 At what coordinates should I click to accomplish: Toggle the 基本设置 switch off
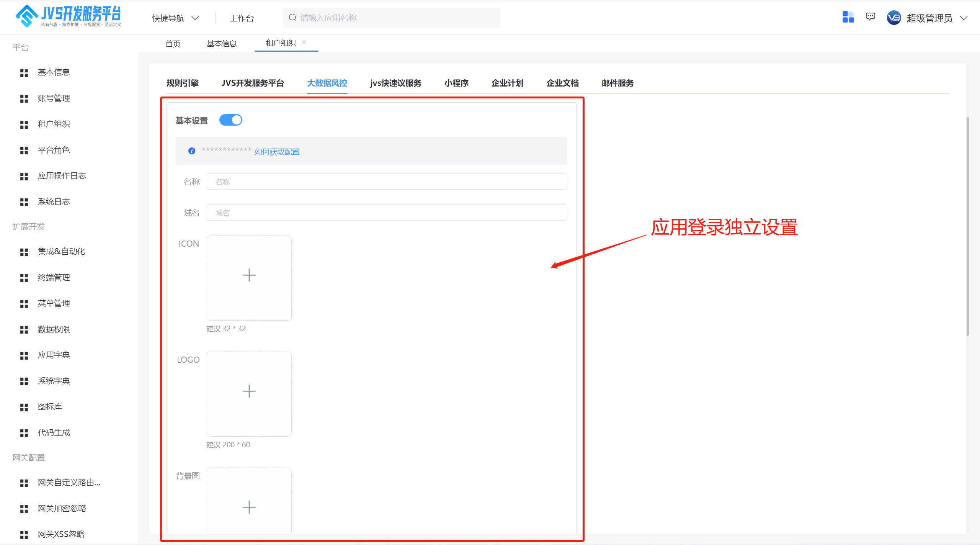(230, 120)
